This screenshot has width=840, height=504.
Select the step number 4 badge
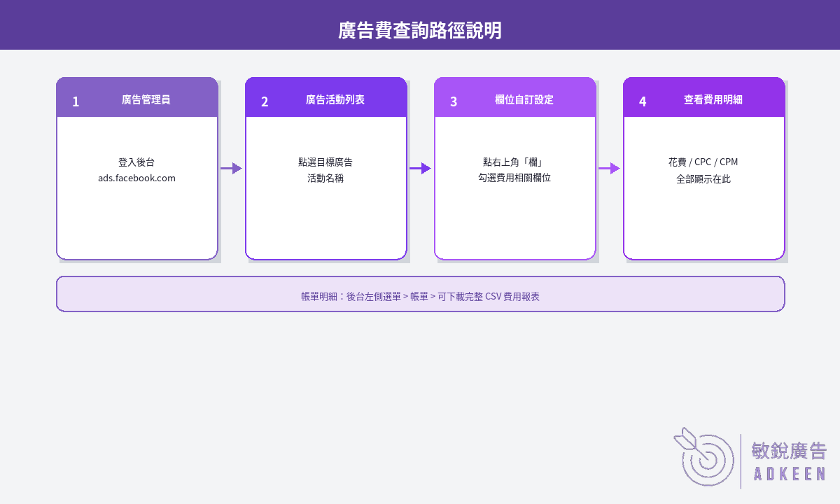click(643, 101)
